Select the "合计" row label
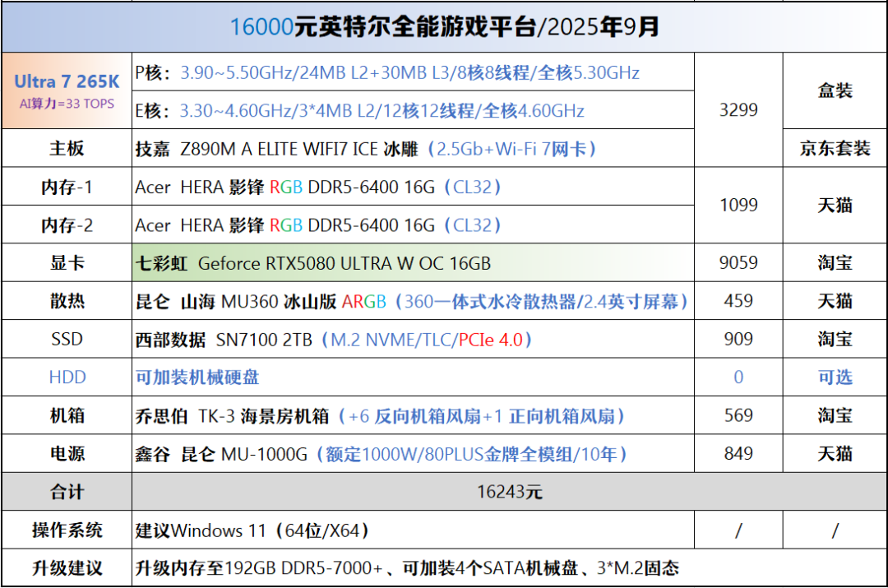Image resolution: width=888 pixels, height=588 pixels. coord(67,492)
